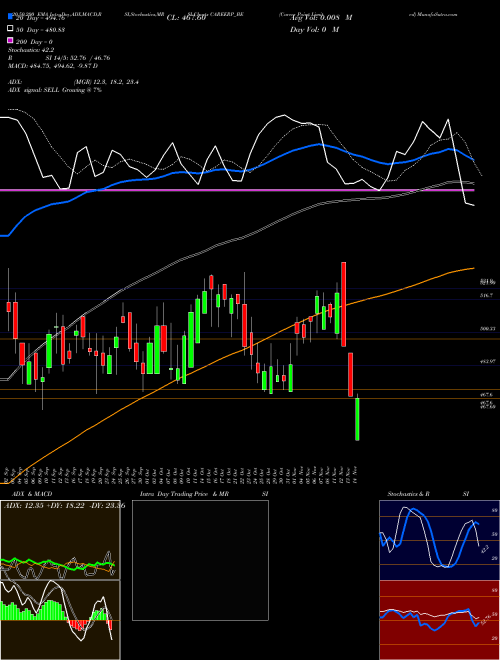Click the 500.33 price axis label

487,328
